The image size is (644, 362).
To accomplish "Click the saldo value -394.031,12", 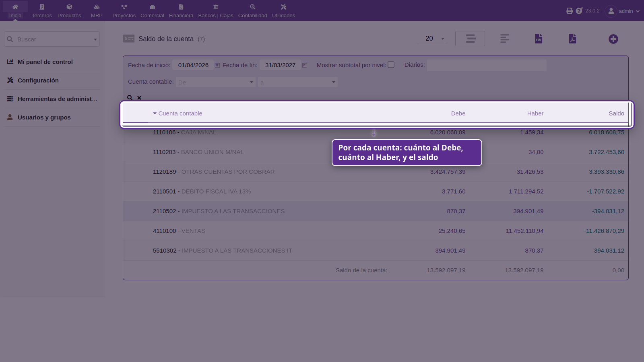I will [x=608, y=211].
